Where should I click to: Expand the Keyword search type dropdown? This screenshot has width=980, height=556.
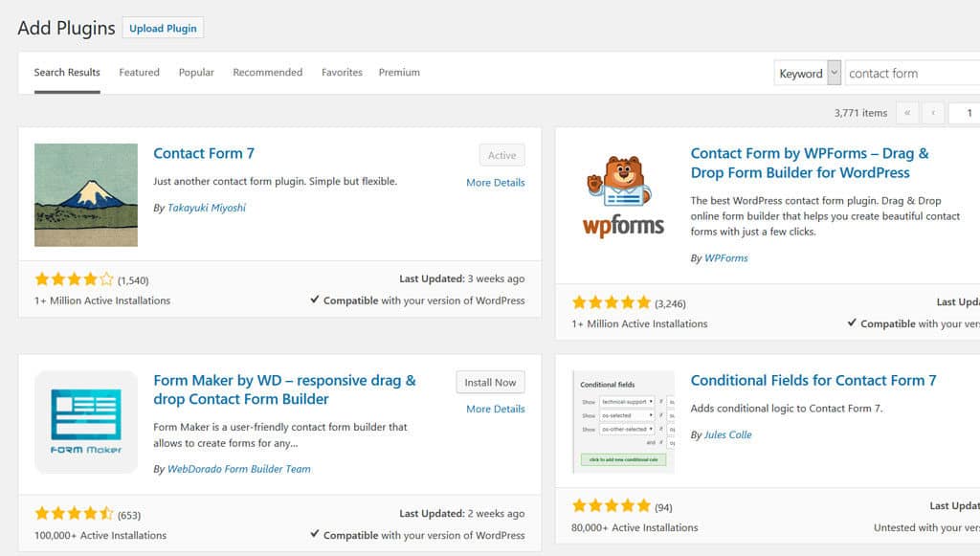808,73
